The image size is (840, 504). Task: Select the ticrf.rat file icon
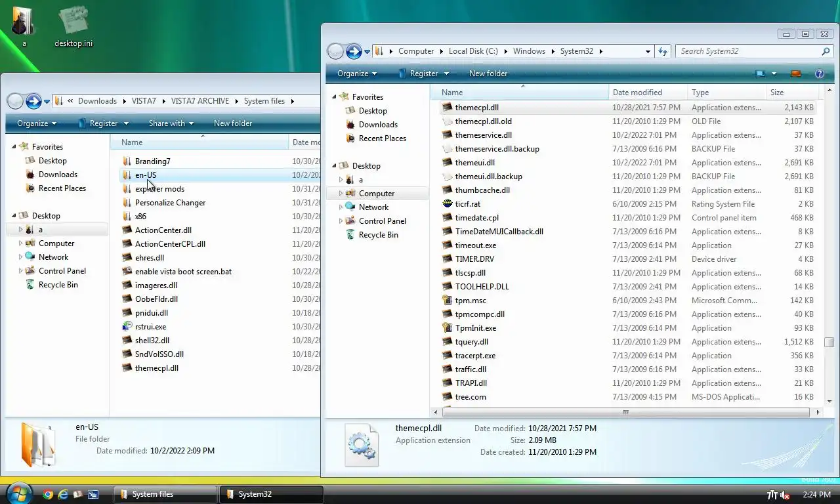(448, 204)
